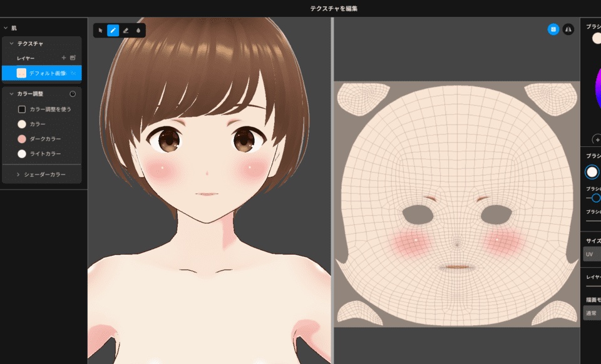Viewport: 601px width, 364px height.
Task: Select the pointer selection tool
Action: click(100, 29)
